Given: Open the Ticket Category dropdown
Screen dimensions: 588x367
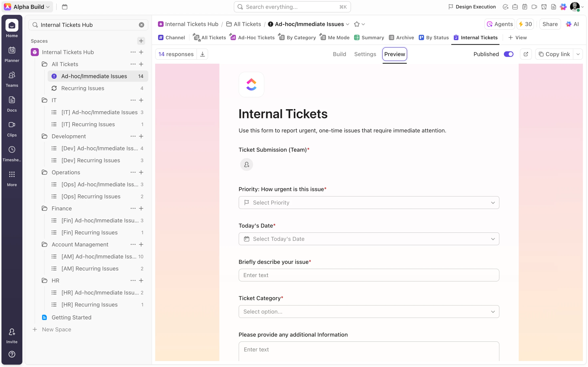Looking at the screenshot, I should [x=368, y=311].
